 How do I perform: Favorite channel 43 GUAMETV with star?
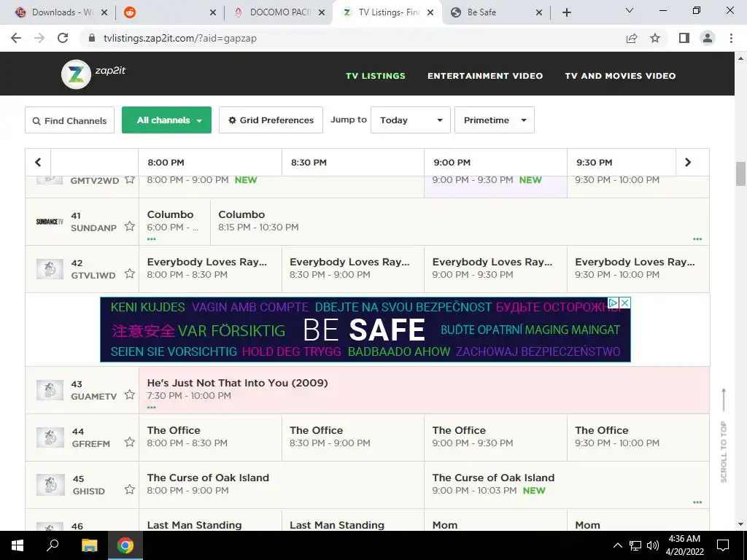[x=130, y=394]
